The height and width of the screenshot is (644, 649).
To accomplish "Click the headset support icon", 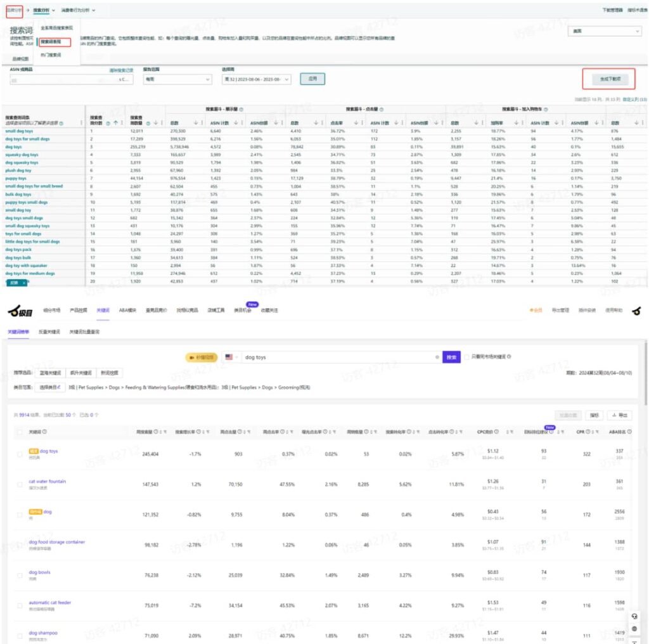I will click(x=634, y=617).
